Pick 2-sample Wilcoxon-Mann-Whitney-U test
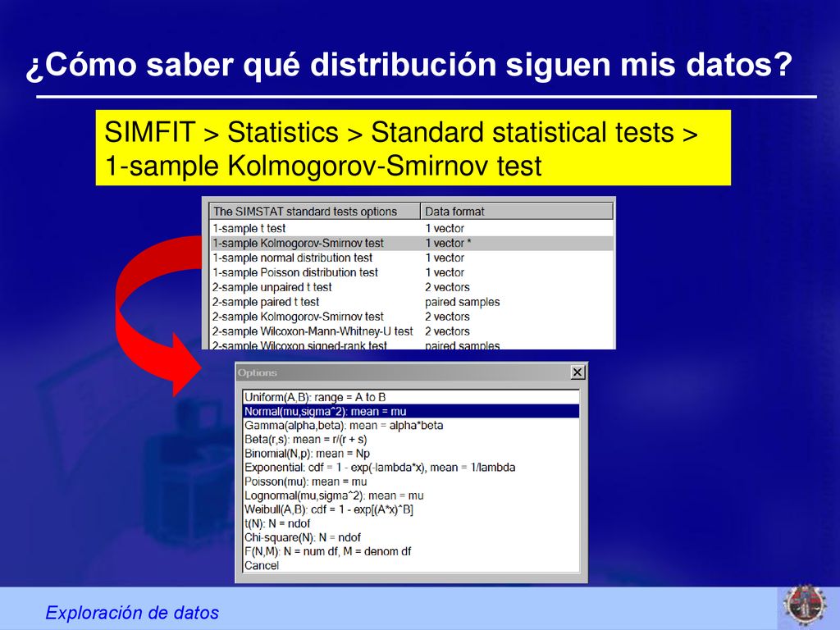Image resolution: width=840 pixels, height=630 pixels. click(411, 331)
